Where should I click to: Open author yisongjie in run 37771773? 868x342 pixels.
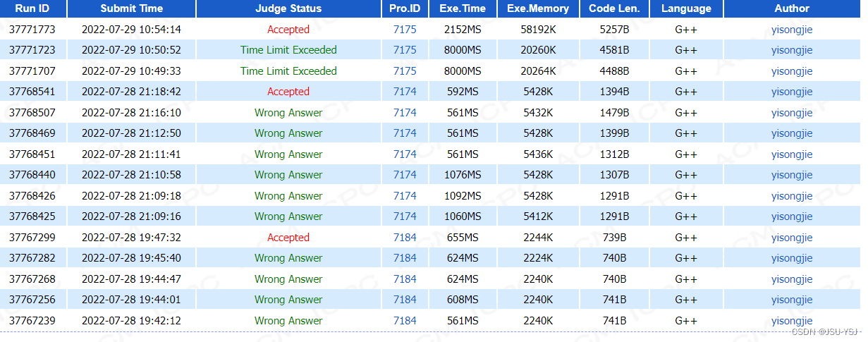point(792,30)
